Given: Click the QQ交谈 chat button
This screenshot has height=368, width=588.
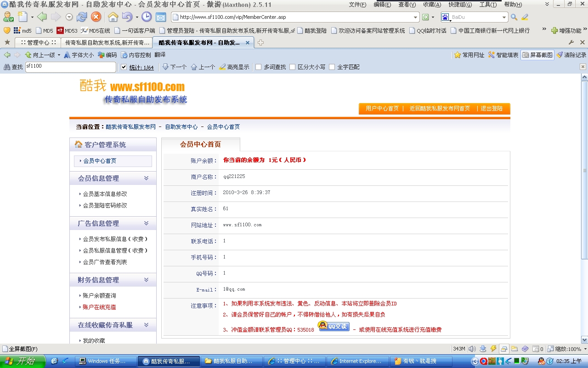Looking at the screenshot, I should 334,327.
